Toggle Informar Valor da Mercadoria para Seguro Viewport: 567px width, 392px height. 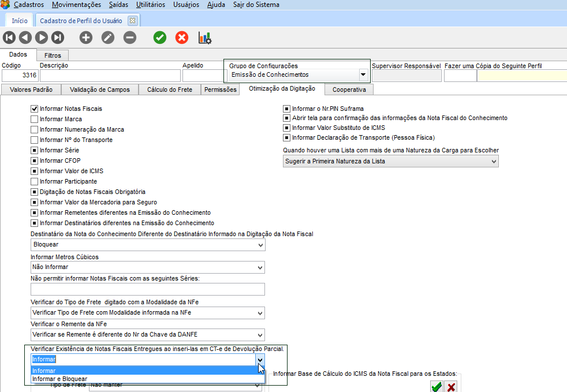pyautogui.click(x=34, y=203)
